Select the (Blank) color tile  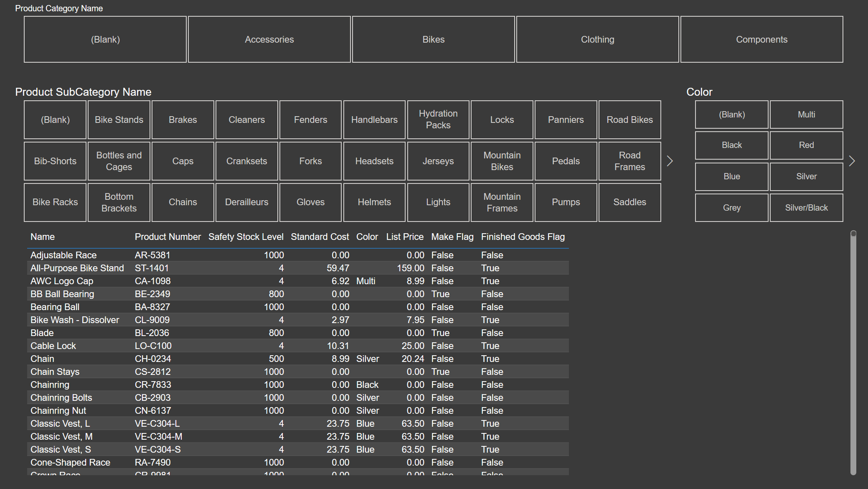coord(732,115)
